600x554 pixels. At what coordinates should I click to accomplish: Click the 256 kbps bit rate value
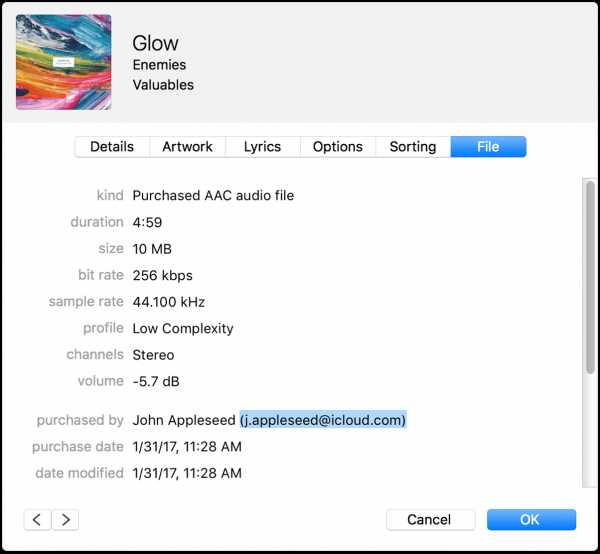tap(162, 275)
